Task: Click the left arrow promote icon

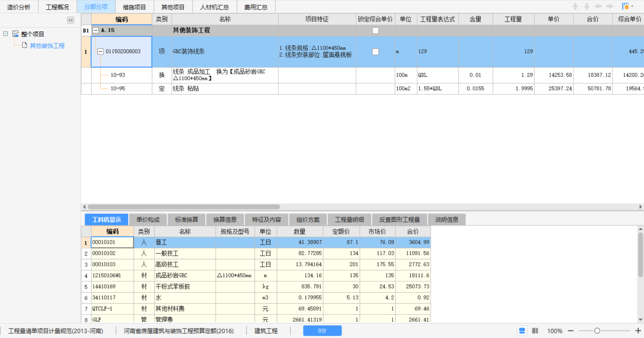Action: pyautogui.click(x=598, y=7)
